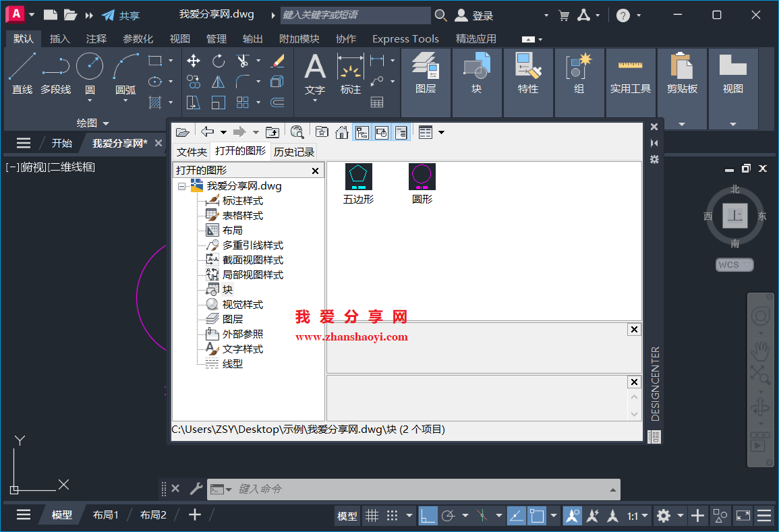Toggle 2D object snap in status bar
This screenshot has height=532, width=779.
click(537, 516)
